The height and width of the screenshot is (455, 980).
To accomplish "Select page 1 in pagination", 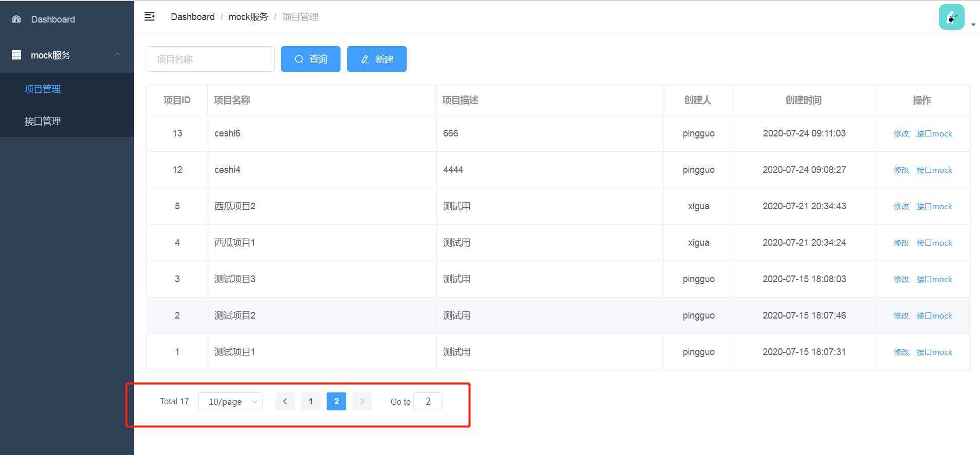I will [x=311, y=401].
